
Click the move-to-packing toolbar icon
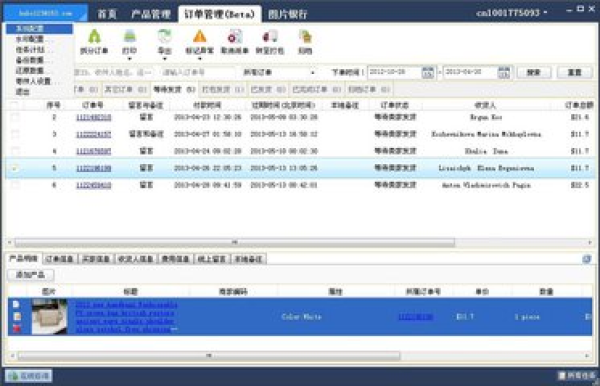click(270, 37)
